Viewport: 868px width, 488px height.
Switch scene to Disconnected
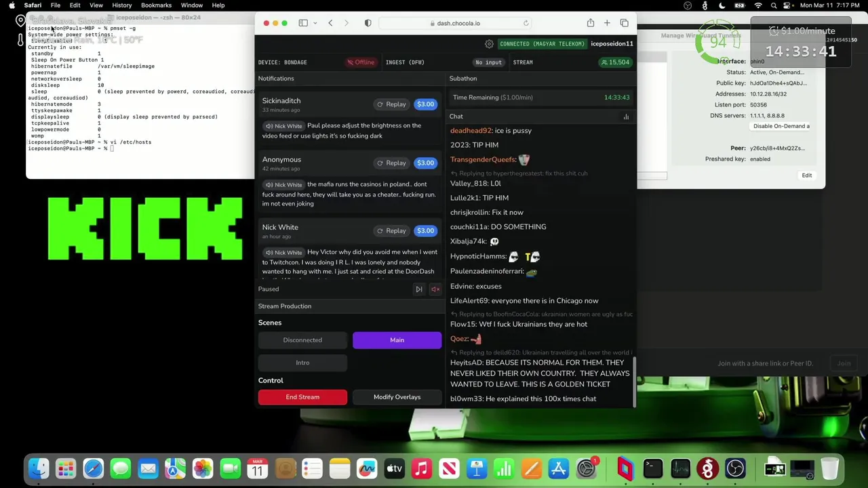pyautogui.click(x=302, y=340)
